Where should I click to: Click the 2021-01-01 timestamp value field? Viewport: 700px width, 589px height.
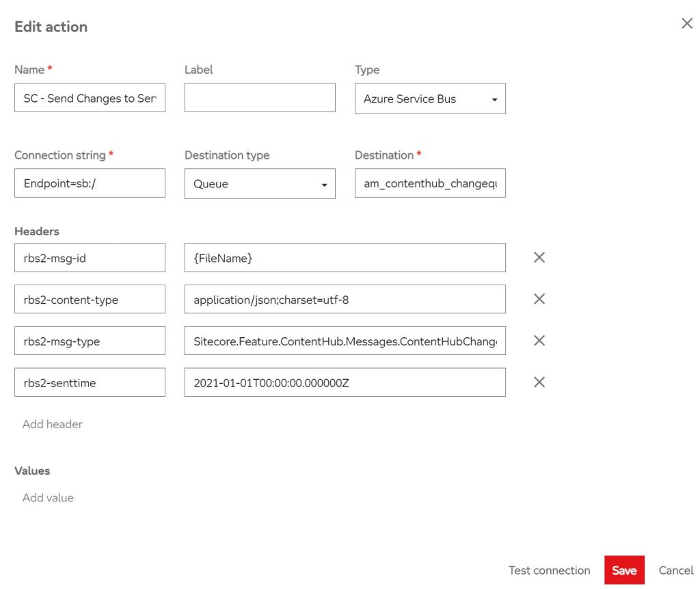tap(345, 382)
